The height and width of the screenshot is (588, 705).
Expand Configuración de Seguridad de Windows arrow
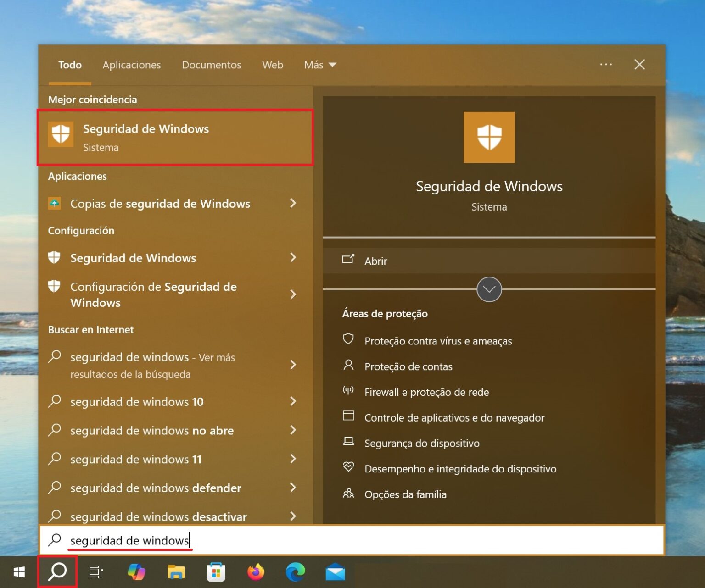tap(293, 294)
